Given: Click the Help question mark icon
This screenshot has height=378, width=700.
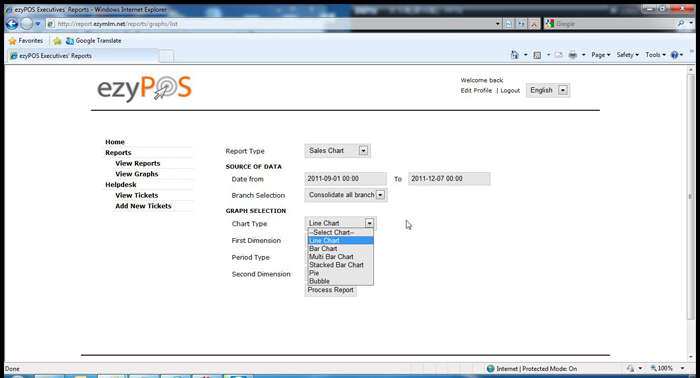Looking at the screenshot, I should click(x=675, y=54).
